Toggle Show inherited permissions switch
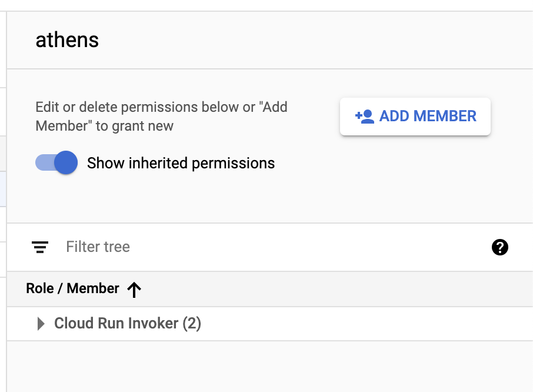Viewport: 533px width, 392px height. [56, 163]
